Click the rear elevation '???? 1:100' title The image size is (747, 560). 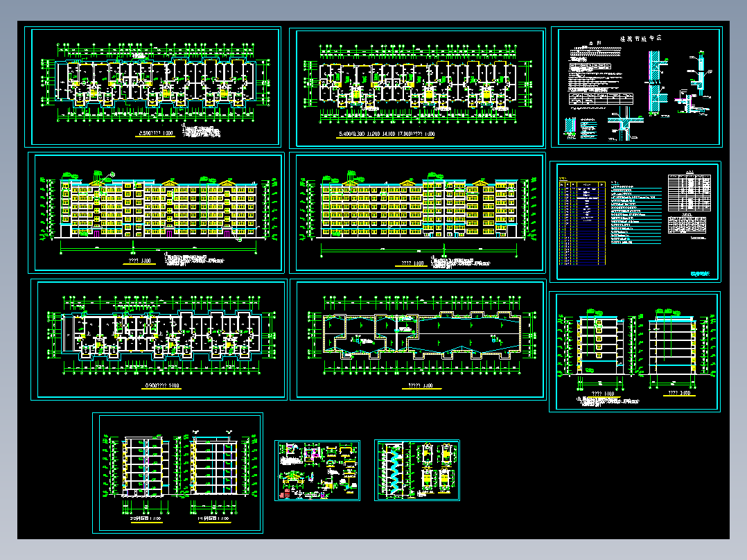pos(412,263)
